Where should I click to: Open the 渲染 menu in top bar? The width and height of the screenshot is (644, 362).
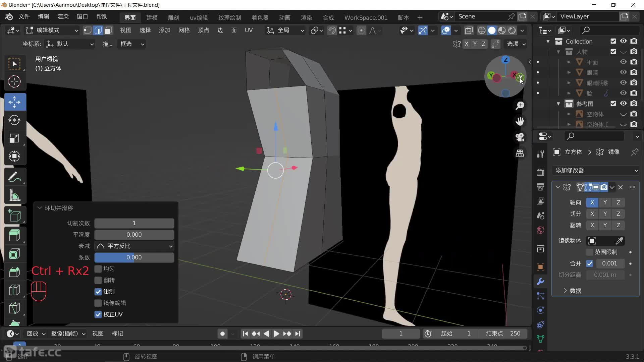click(x=63, y=17)
